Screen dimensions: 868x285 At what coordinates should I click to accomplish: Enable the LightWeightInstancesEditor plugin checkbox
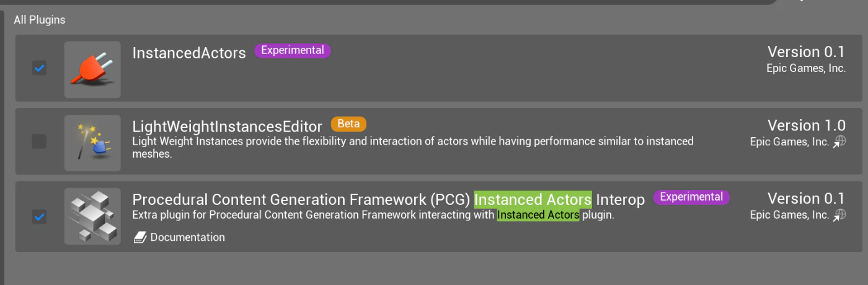point(39,142)
